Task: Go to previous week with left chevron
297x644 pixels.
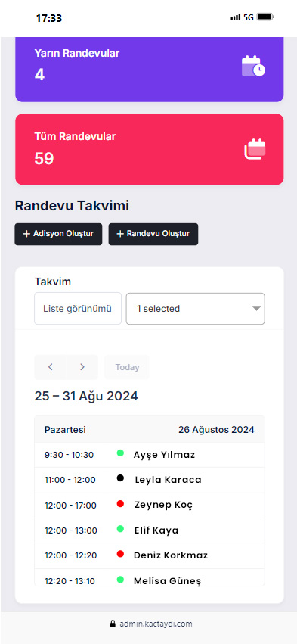Action: click(x=50, y=367)
